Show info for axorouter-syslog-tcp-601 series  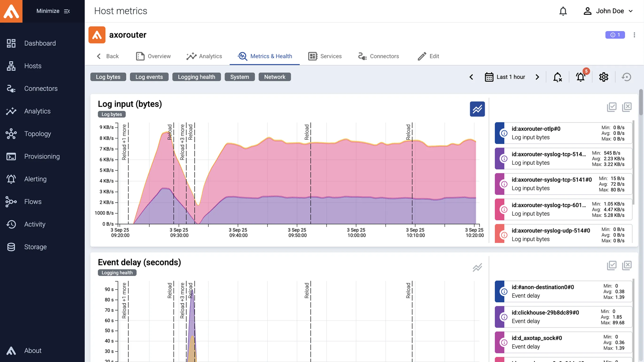(504, 210)
